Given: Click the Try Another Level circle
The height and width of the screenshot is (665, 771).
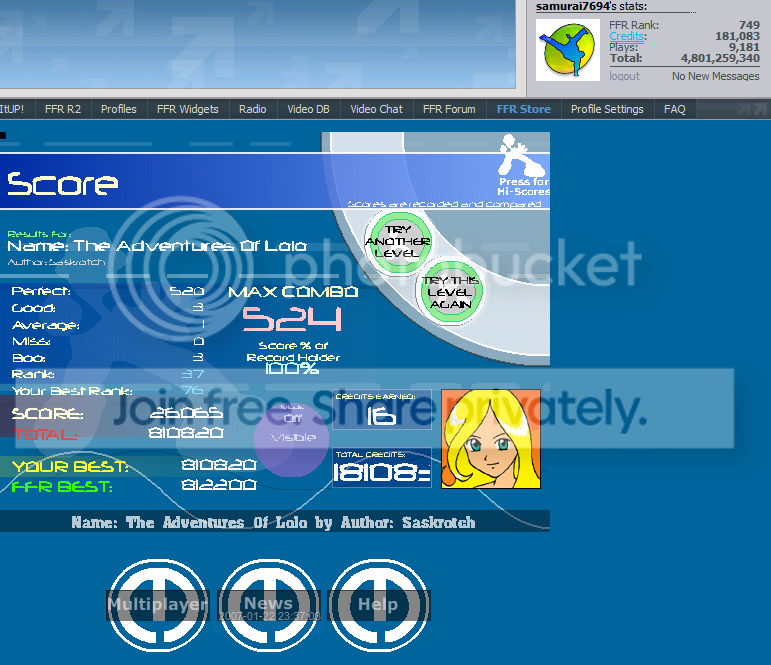Looking at the screenshot, I should 398,241.
